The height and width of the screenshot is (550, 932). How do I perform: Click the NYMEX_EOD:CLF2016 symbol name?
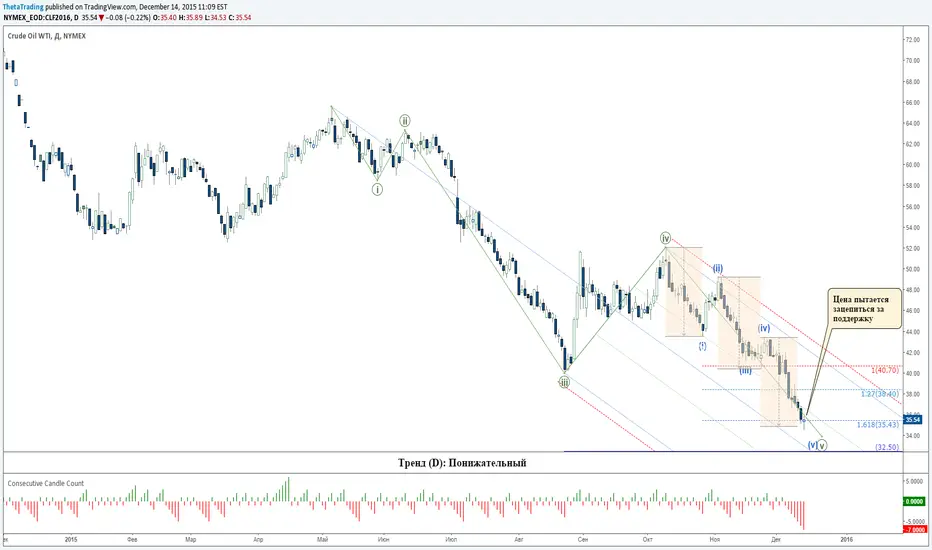pos(37,18)
